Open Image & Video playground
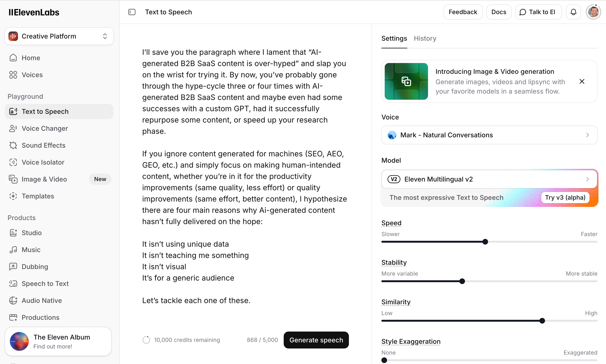Viewport: 606px width, 364px height. click(44, 179)
